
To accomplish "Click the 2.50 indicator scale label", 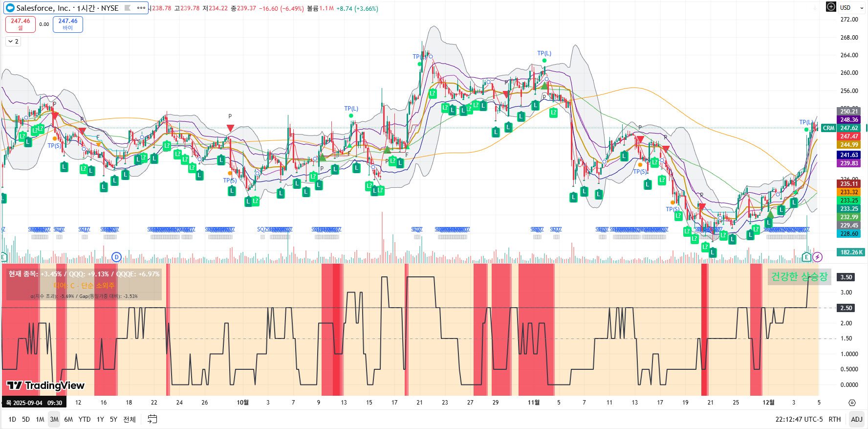I will 846,308.
